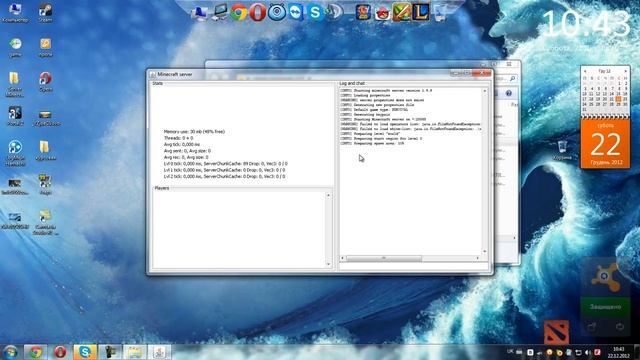Launch Opera from the top dock
640x360 pixels.
[x=258, y=13]
